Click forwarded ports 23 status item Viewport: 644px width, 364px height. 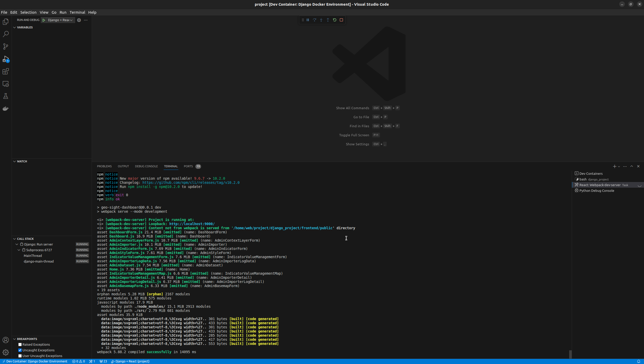(x=103, y=361)
